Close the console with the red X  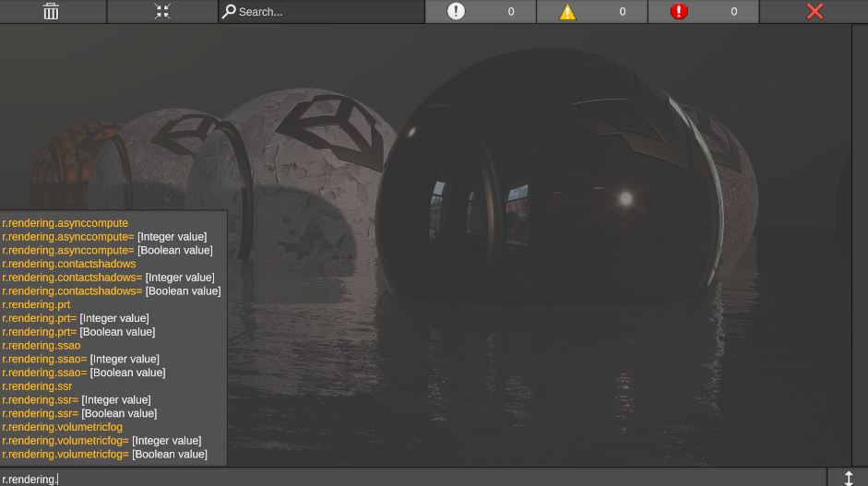point(814,11)
